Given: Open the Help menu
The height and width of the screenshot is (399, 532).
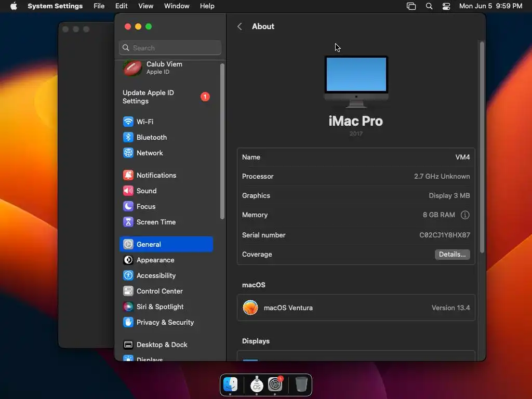Looking at the screenshot, I should click(207, 6).
